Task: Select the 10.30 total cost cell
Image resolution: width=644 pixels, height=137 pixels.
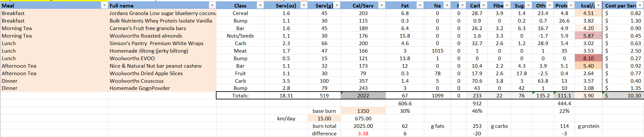Action: pos(623,95)
